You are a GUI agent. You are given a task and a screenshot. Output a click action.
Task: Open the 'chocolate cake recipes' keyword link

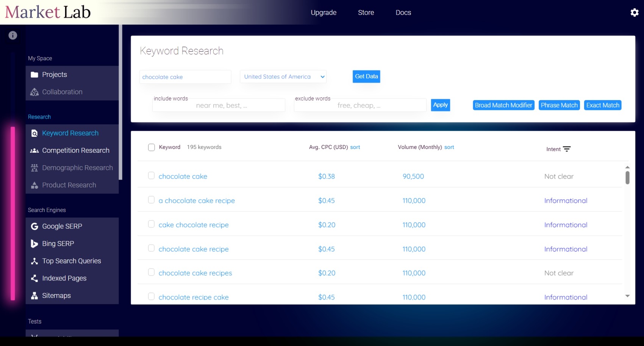pos(195,273)
